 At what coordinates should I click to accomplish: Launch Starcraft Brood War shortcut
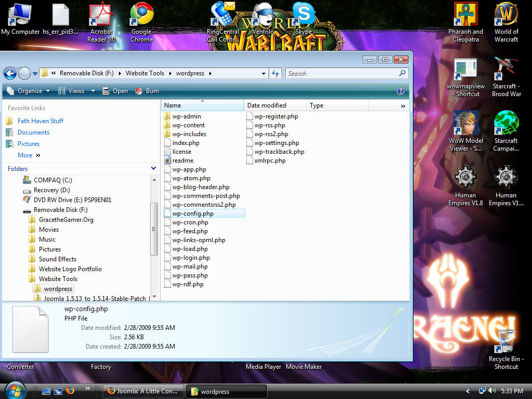point(506,77)
